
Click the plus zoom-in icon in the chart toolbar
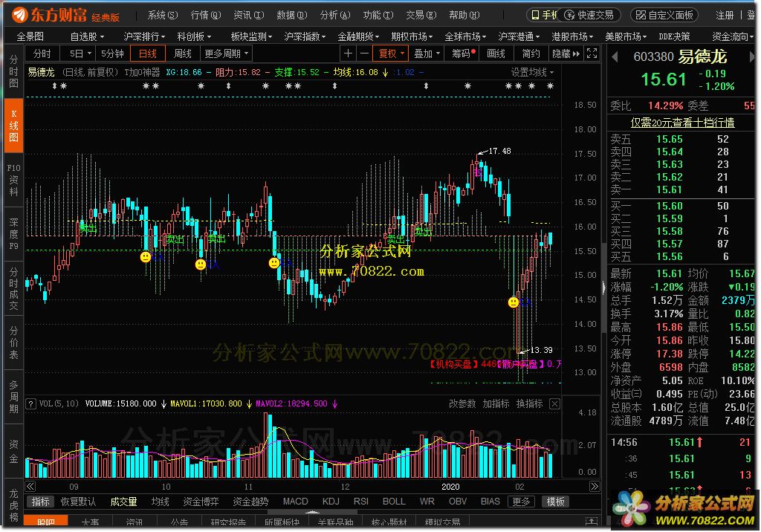click(x=348, y=53)
